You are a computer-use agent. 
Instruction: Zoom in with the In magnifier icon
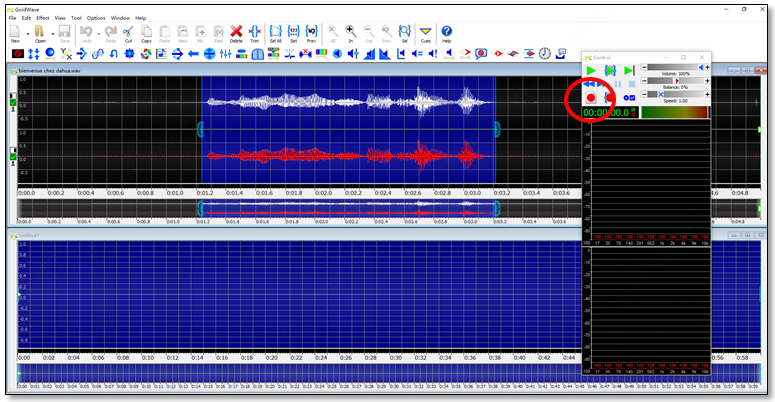pos(350,33)
